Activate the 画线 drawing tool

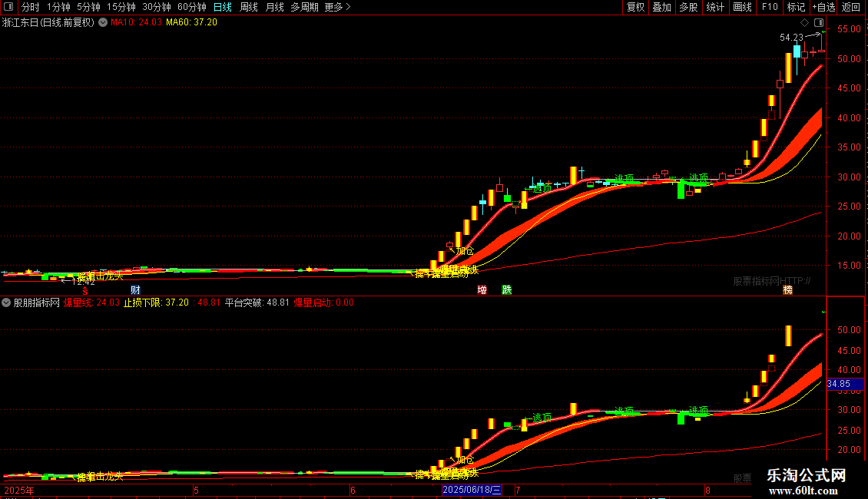tap(742, 7)
